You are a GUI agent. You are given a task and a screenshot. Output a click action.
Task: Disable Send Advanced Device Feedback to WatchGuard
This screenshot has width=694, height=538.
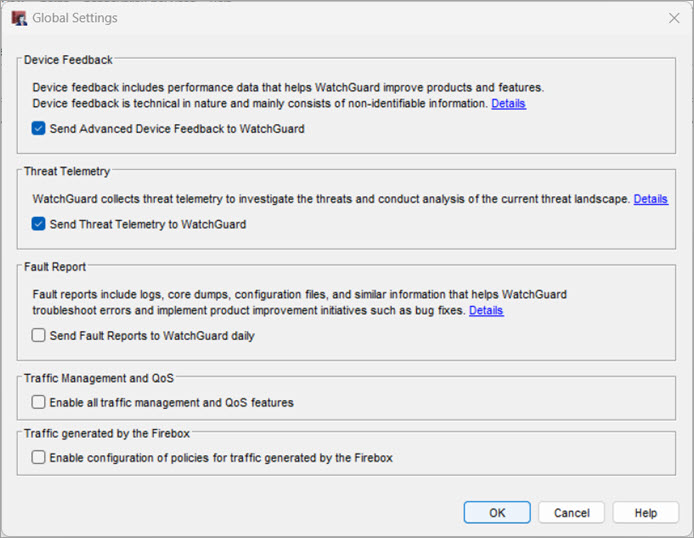click(39, 129)
